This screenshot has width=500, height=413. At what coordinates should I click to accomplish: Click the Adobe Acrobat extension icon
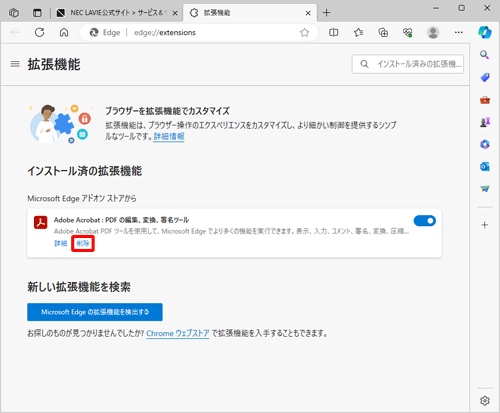(41, 222)
